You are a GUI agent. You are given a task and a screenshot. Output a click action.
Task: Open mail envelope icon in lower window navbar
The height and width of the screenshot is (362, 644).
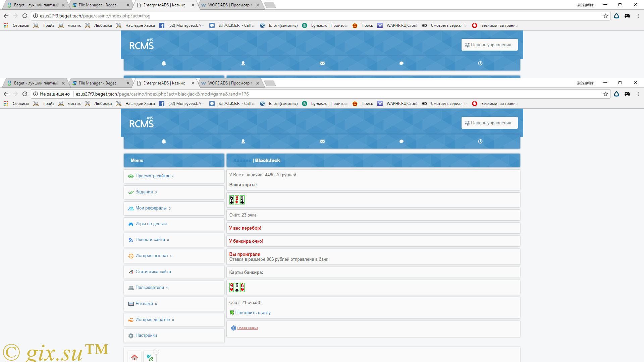point(322,141)
